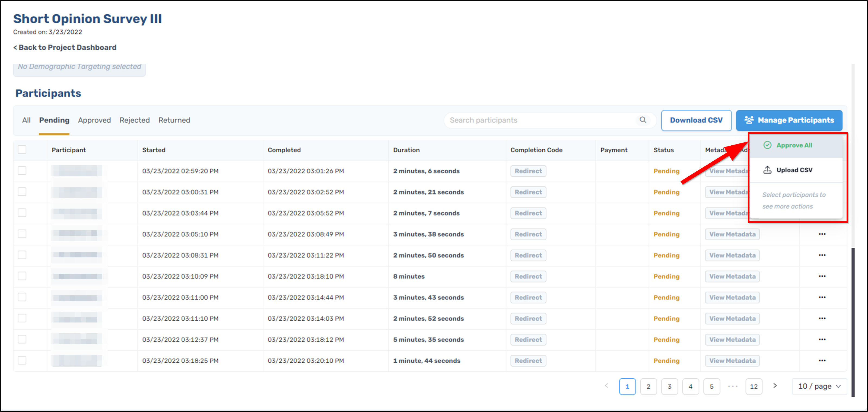Open the Approved tab
This screenshot has height=412, width=868.
[x=94, y=120]
